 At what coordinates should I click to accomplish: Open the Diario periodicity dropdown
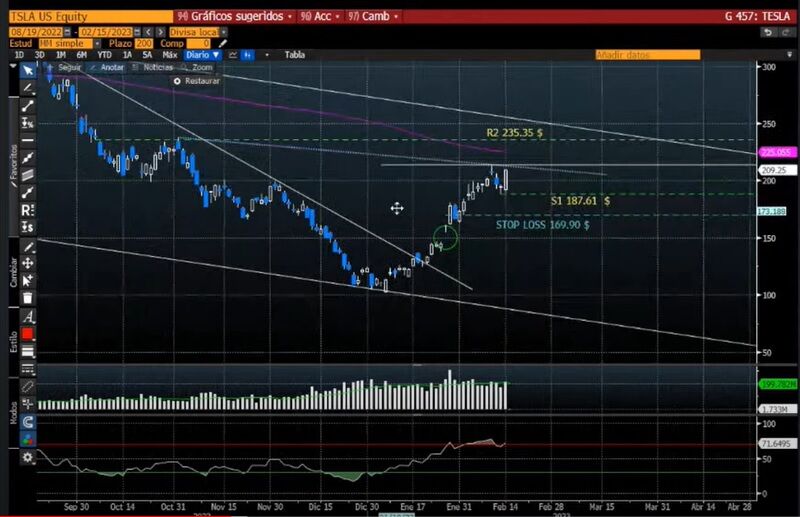click(203, 55)
